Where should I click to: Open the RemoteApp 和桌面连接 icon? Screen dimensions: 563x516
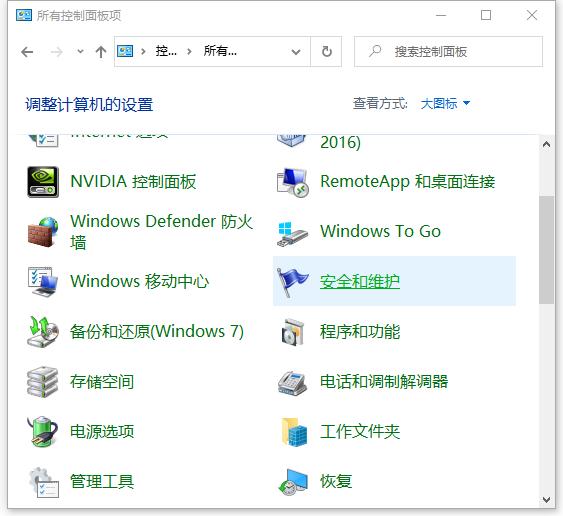point(292,182)
